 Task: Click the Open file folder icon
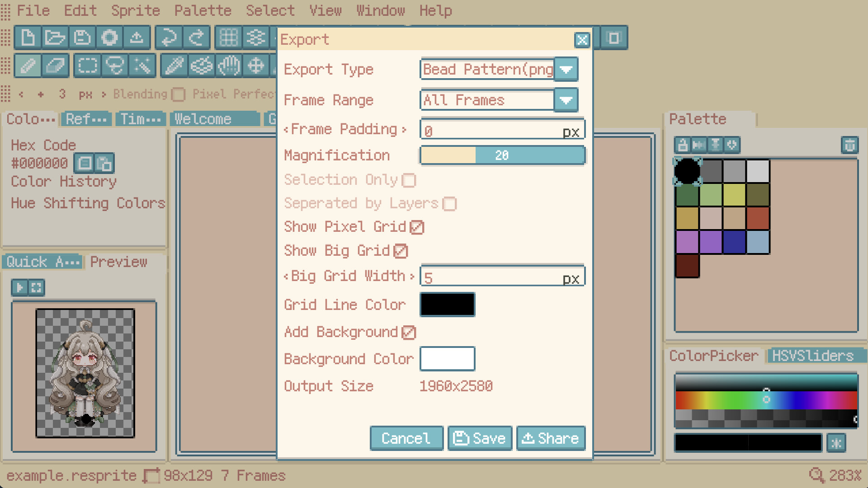[x=55, y=38]
